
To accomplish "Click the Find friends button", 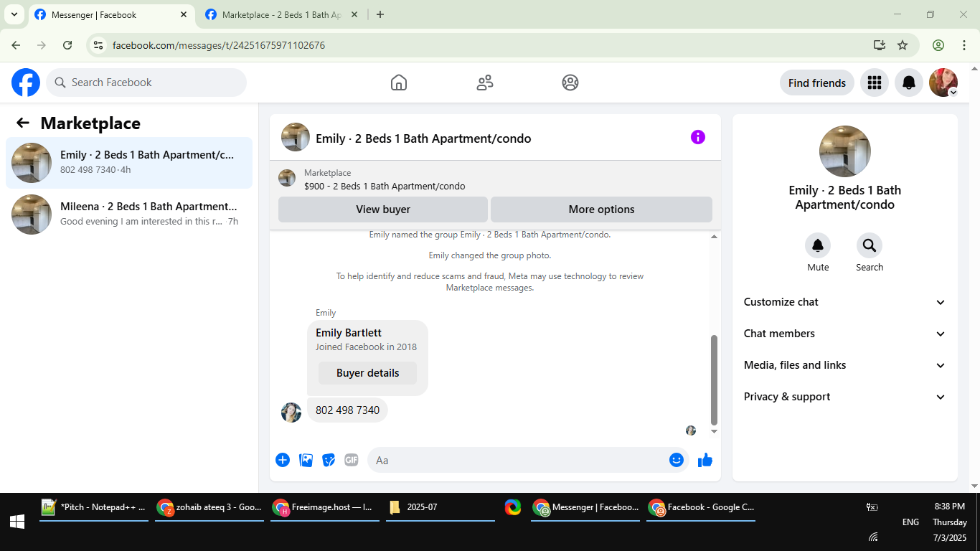I will point(816,83).
